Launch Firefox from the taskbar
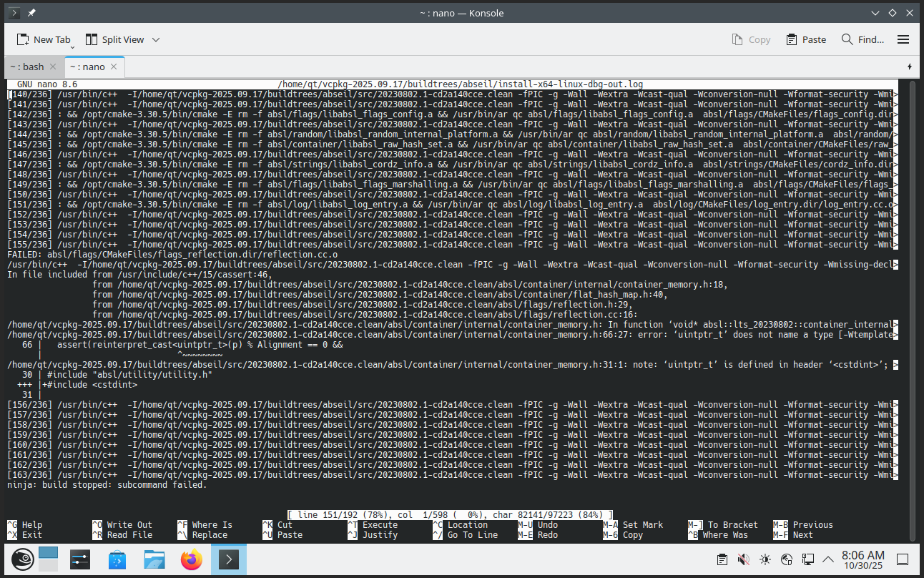This screenshot has height=578, width=924. (x=192, y=559)
